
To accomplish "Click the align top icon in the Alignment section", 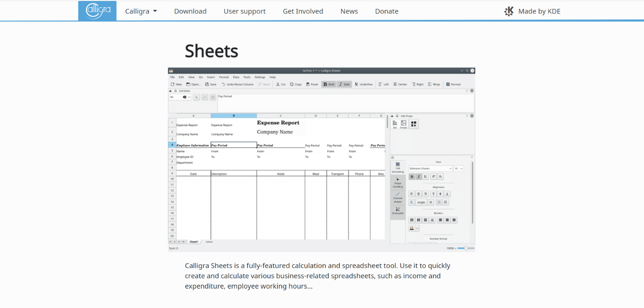I will coord(433,194).
